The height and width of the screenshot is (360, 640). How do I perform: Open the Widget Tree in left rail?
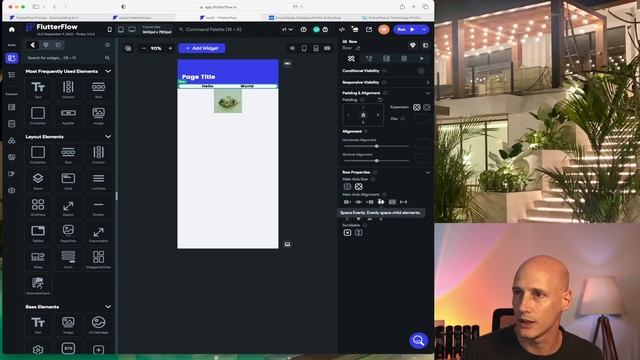(11, 75)
